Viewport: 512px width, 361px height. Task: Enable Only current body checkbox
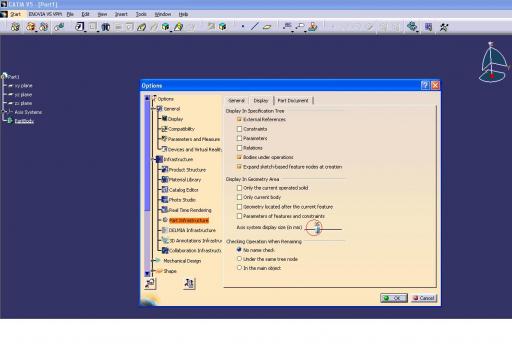(239, 197)
